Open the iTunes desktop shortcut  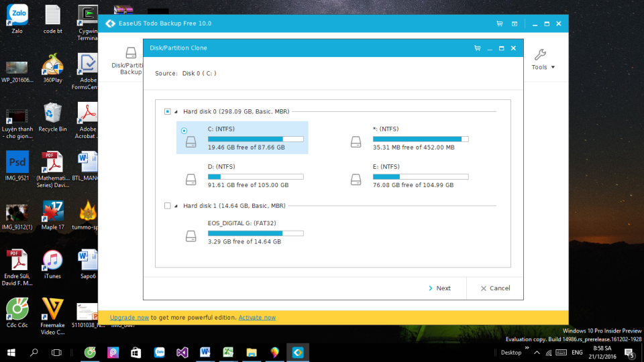tap(52, 264)
